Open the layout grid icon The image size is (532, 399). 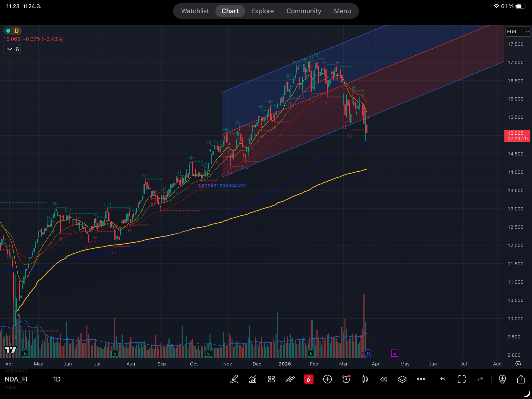click(x=271, y=379)
